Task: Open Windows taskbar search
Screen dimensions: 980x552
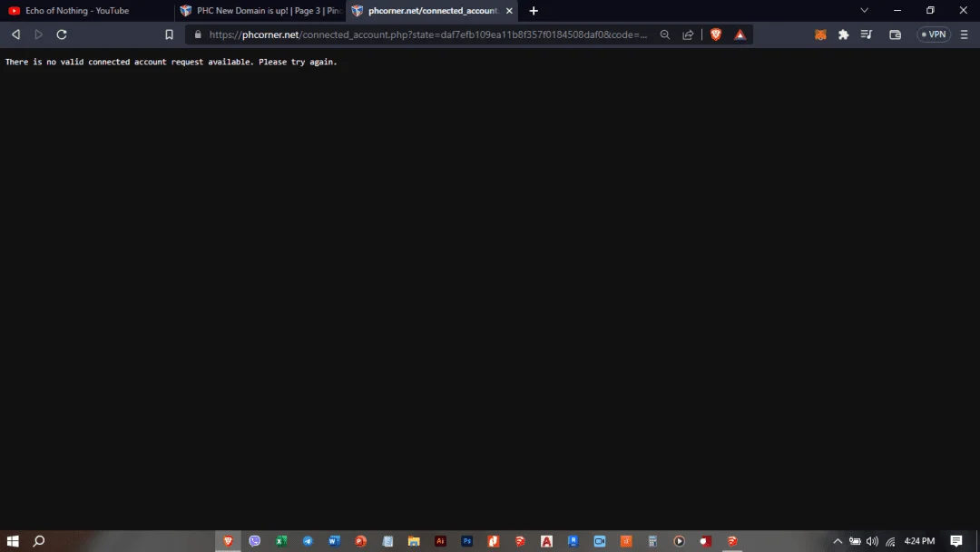Action: point(39,541)
